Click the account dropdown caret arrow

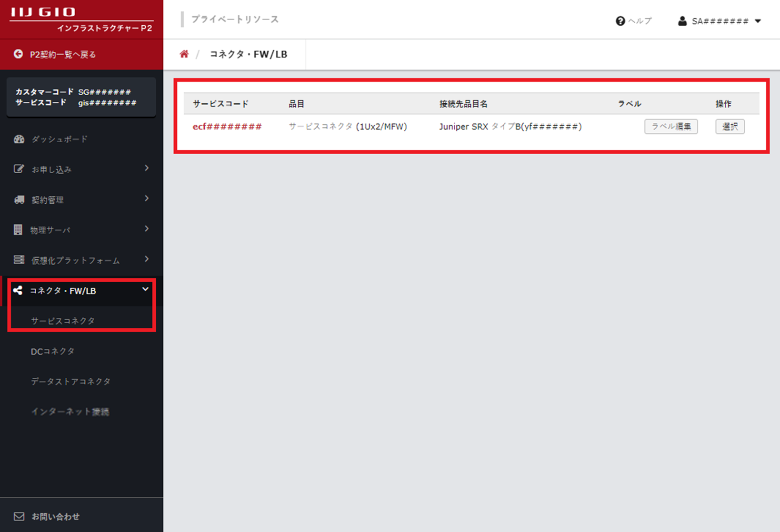[x=758, y=21]
